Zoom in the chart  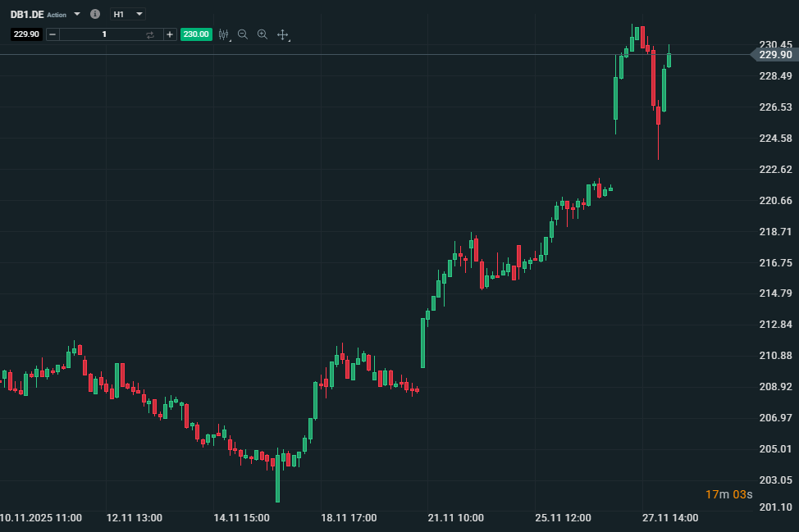click(263, 34)
